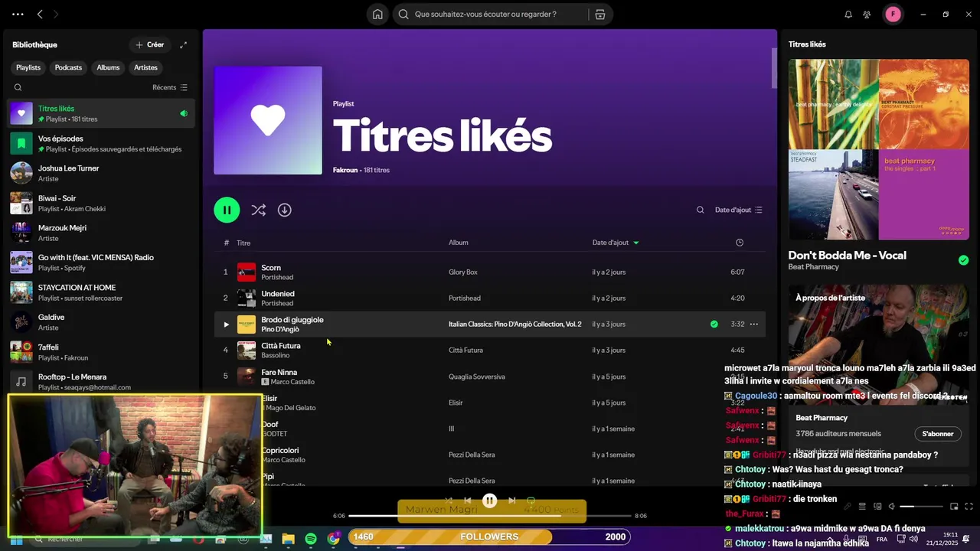
Task: Select the Città Futura track row
Action: 490,350
